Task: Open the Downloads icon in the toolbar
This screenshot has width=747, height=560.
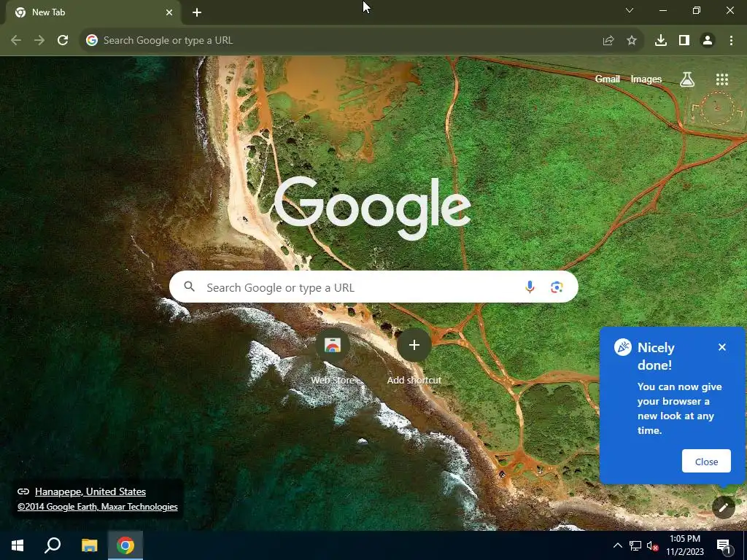Action: (x=661, y=41)
